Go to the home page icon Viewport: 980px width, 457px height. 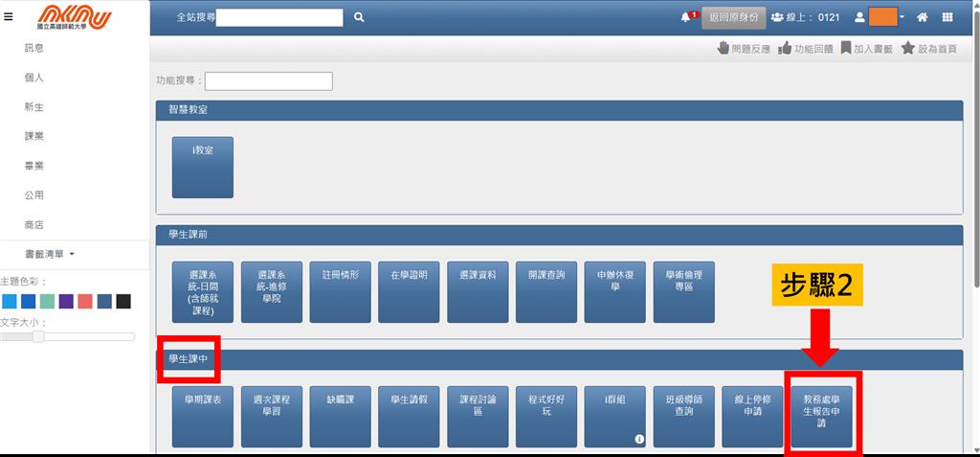(922, 17)
